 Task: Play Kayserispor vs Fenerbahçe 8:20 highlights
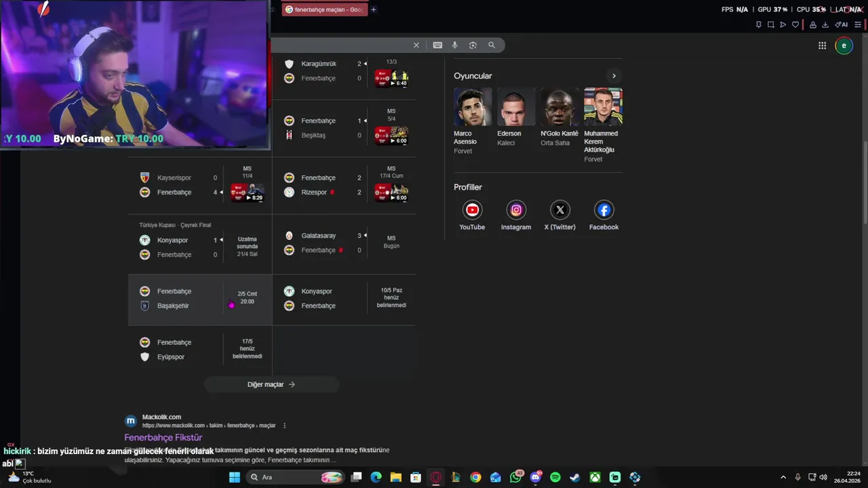(x=247, y=192)
